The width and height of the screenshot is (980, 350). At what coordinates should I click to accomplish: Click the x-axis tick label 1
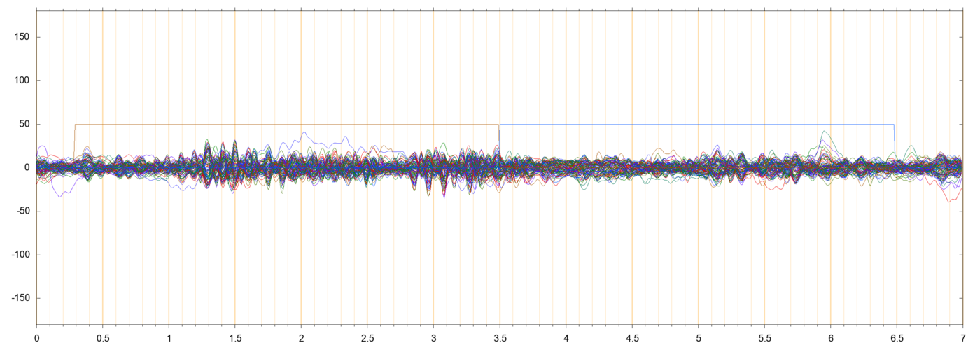[x=169, y=337]
